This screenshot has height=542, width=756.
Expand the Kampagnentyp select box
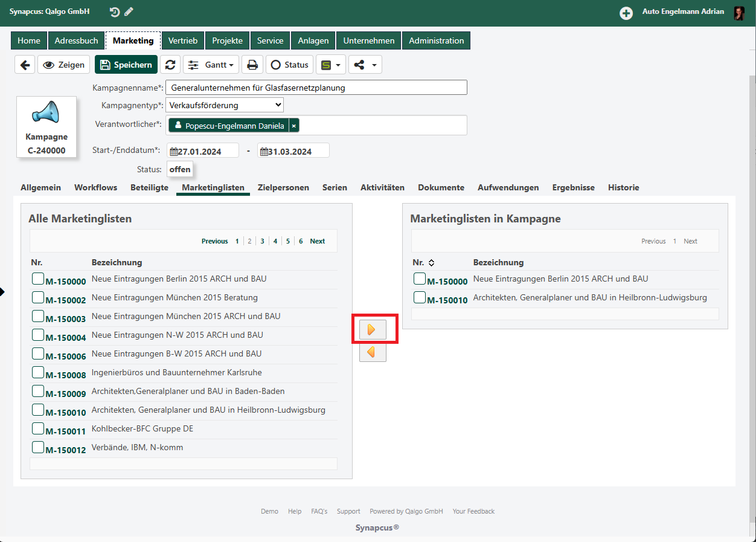pyautogui.click(x=225, y=105)
